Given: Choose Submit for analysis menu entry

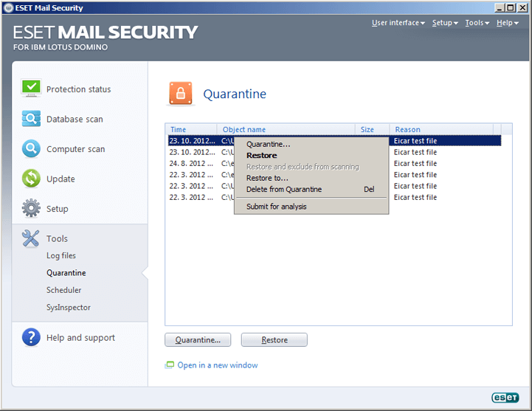Looking at the screenshot, I should (311, 207).
